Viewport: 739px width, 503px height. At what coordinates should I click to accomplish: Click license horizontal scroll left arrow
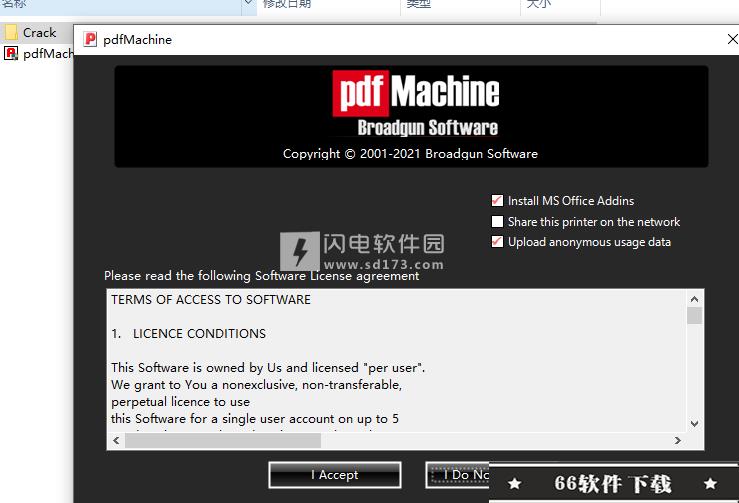tap(116, 440)
